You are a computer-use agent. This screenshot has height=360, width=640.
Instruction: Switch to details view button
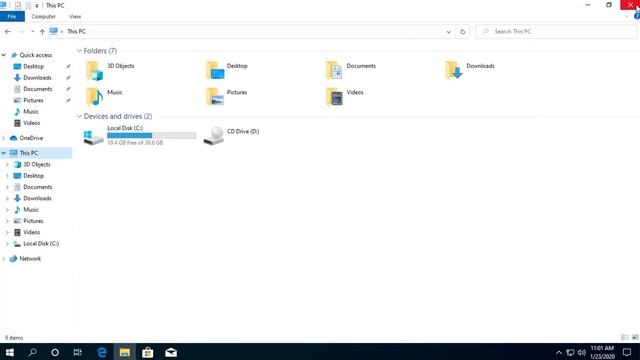coord(624,337)
